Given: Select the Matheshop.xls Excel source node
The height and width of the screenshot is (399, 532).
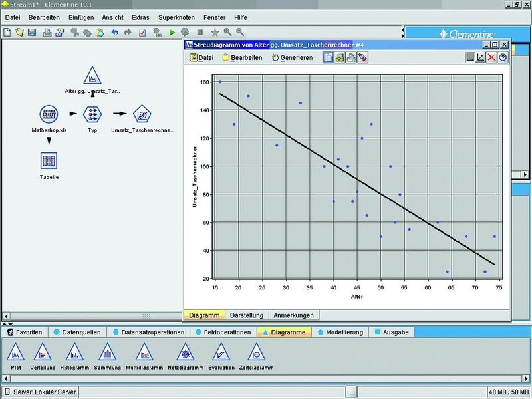Looking at the screenshot, I should click(49, 114).
